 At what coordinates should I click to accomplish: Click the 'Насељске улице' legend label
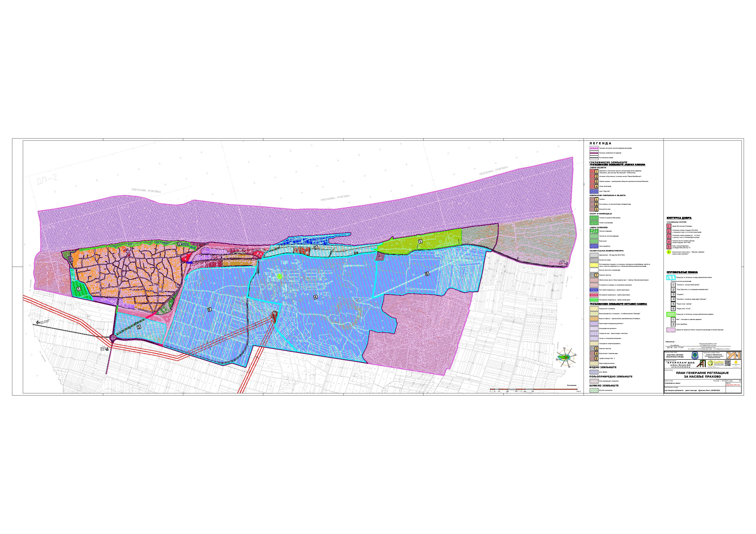point(605,260)
